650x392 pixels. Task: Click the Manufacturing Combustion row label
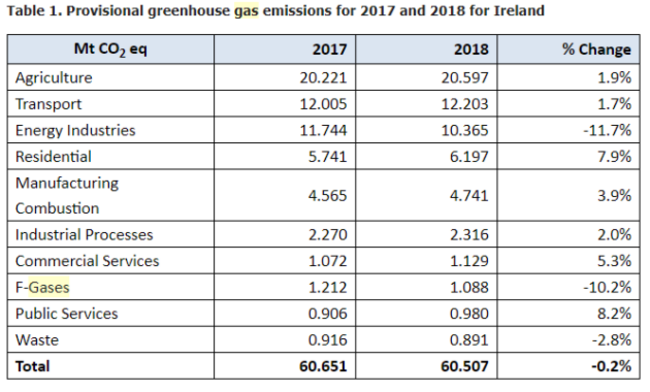[67, 195]
